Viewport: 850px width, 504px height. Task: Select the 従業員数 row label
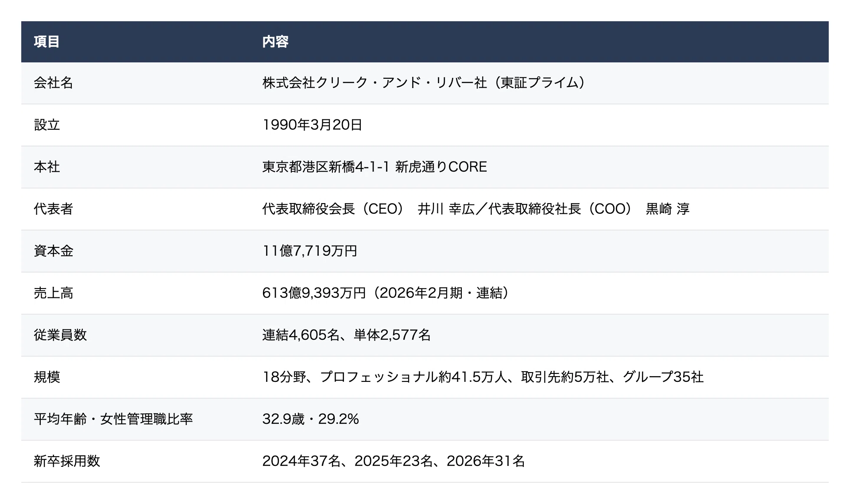pyautogui.click(x=60, y=335)
